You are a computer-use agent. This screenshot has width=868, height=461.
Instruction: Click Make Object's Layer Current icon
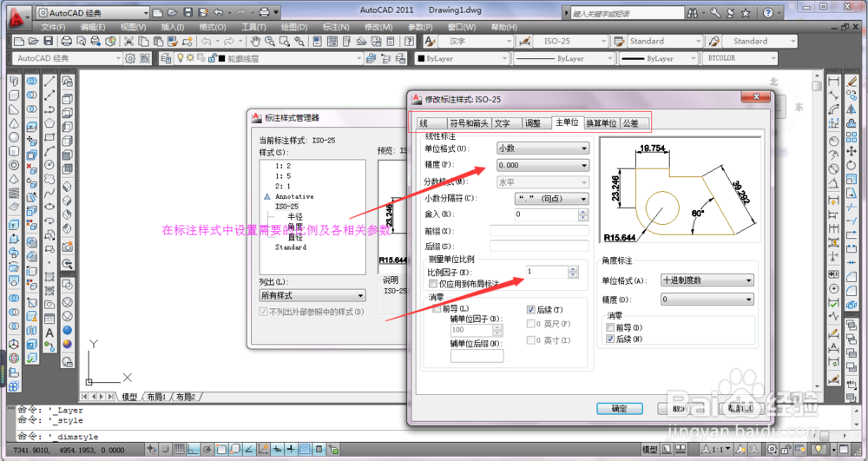[x=371, y=58]
